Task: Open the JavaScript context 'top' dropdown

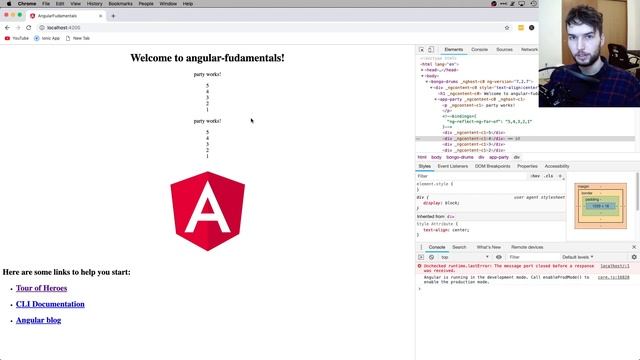Action: [464, 257]
